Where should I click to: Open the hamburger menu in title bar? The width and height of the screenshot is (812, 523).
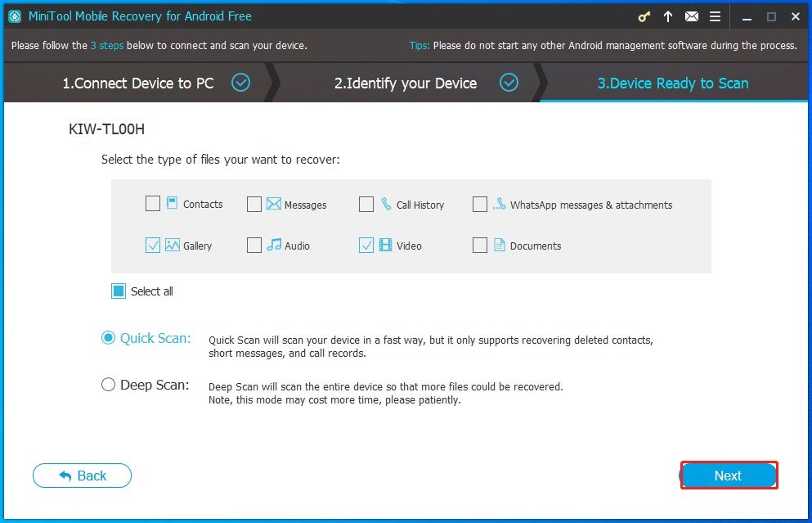[713, 16]
